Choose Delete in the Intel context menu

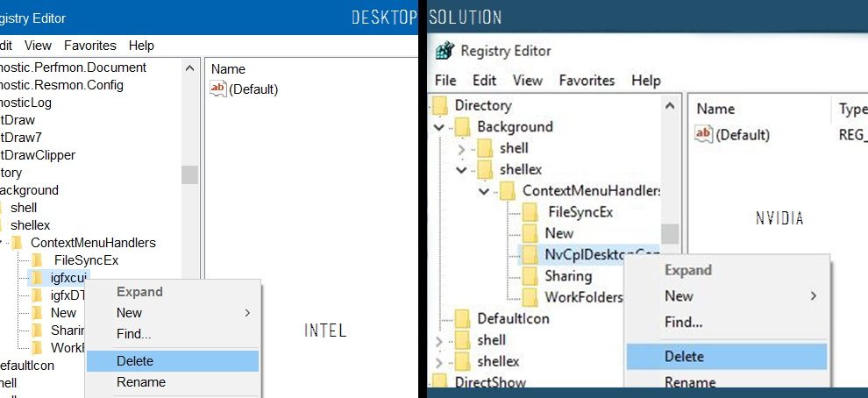134,360
